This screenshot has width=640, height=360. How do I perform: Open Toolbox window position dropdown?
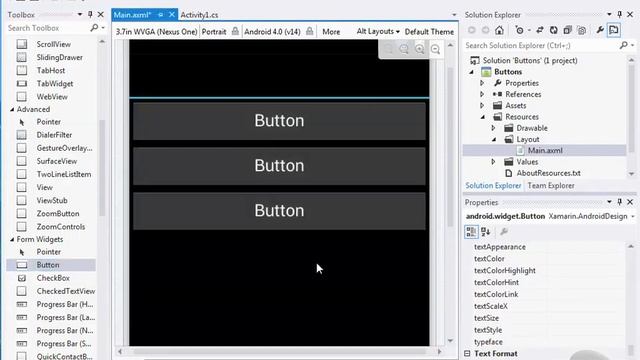click(80, 15)
